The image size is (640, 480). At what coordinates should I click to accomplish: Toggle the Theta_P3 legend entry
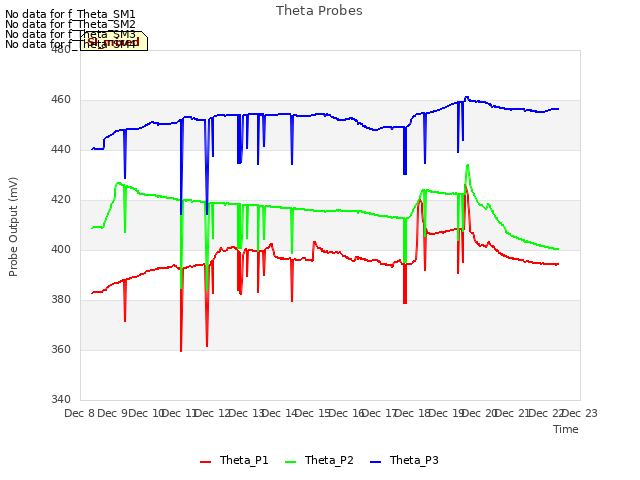tap(404, 460)
